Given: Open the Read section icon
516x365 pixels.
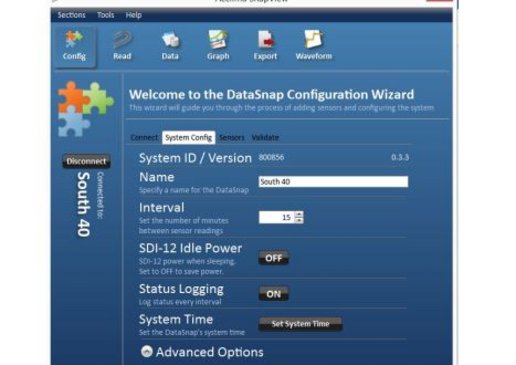Looking at the screenshot, I should pyautogui.click(x=122, y=46).
